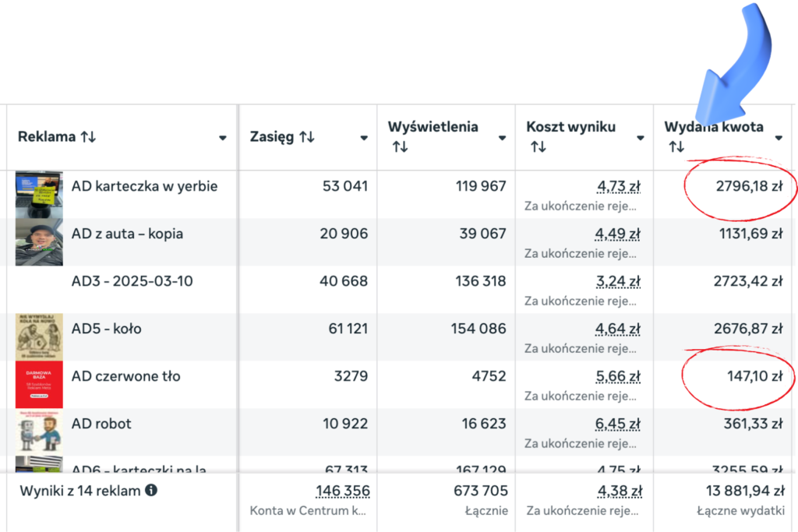Click the sort arrows next to Reklama
Viewport: 798px width, 532px height.
[88, 137]
